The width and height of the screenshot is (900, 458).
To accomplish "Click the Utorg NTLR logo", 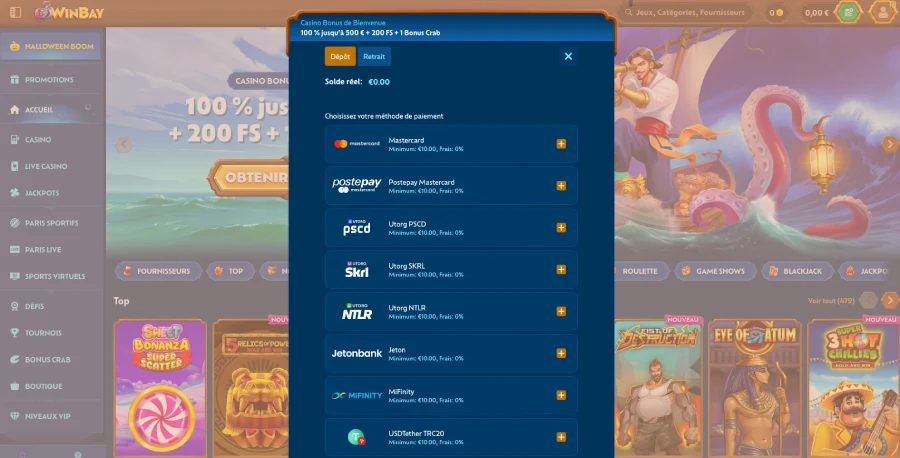I will [x=356, y=311].
